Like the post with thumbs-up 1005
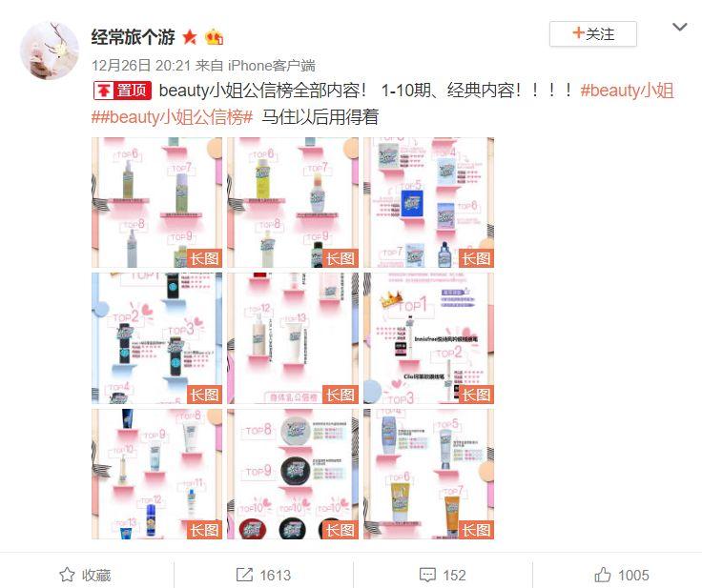702x588 pixels. 622,575
